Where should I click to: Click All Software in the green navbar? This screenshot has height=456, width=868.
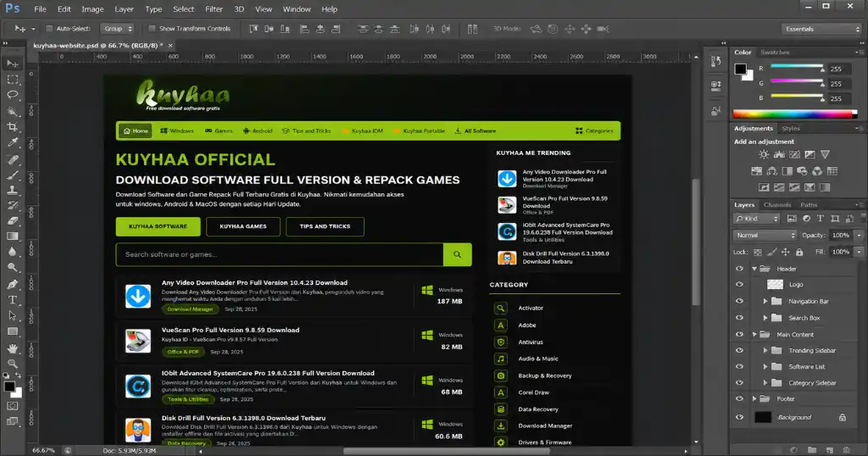click(x=476, y=131)
